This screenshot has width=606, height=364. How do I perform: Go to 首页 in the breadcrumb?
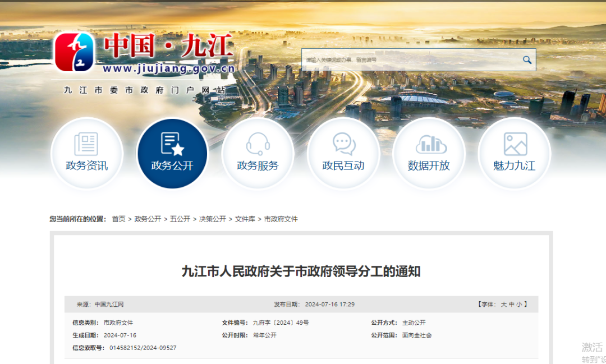(x=118, y=219)
